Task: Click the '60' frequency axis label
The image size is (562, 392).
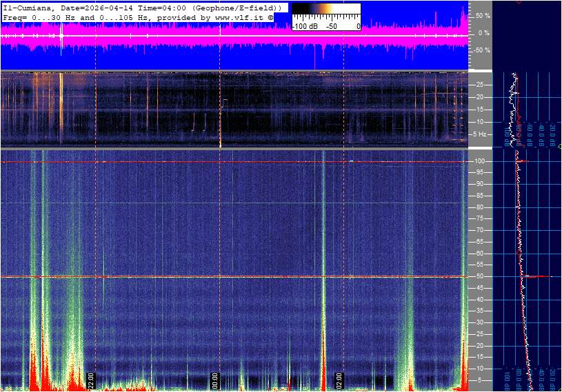Action: [x=480, y=254]
